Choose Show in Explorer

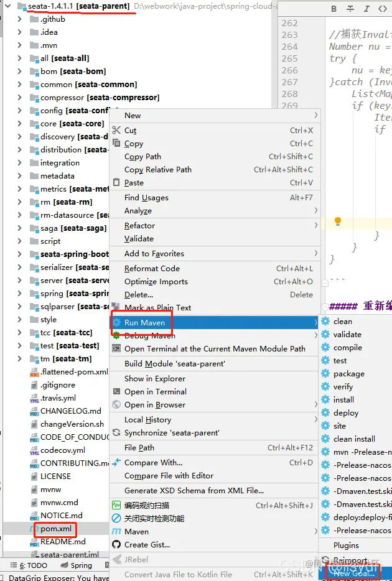click(215, 378)
